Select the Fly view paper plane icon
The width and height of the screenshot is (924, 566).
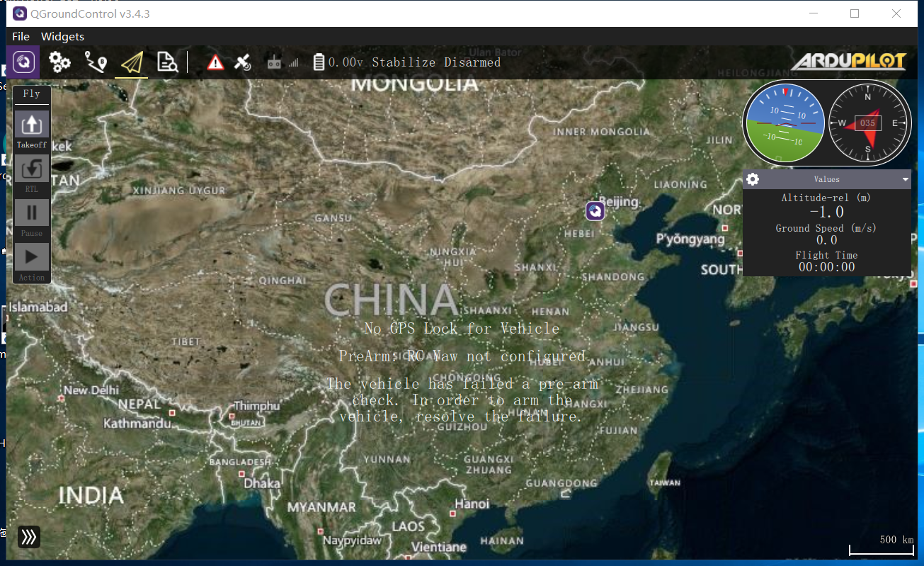132,62
